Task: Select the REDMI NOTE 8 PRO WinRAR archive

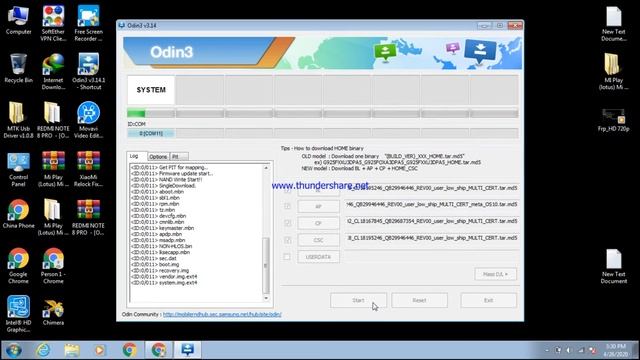Action: click(x=88, y=217)
